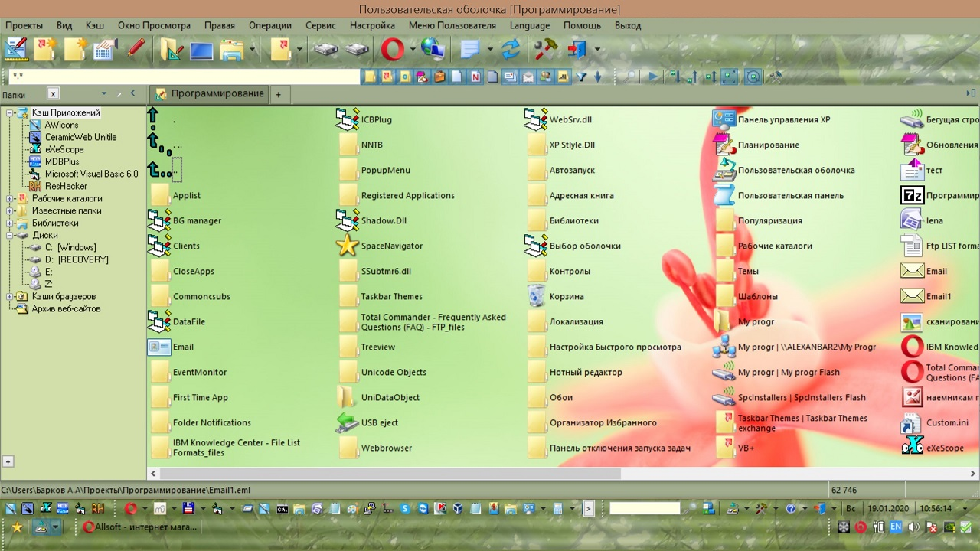
Task: Open dropdown arrow next to Opera icon
Action: (413, 51)
